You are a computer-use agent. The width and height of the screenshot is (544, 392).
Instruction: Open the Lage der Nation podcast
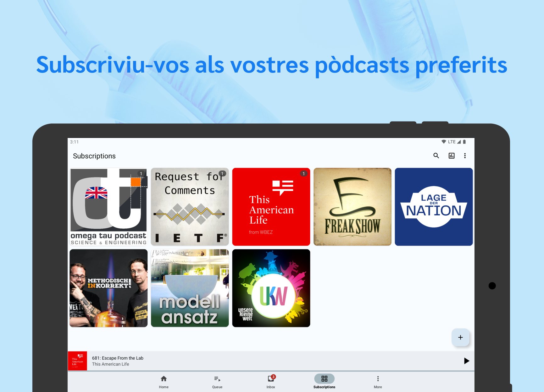point(434,207)
